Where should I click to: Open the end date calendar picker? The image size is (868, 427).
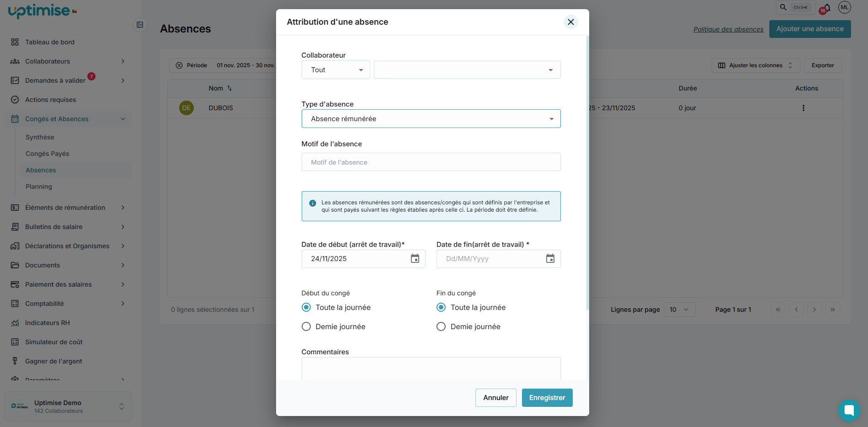[550, 259]
